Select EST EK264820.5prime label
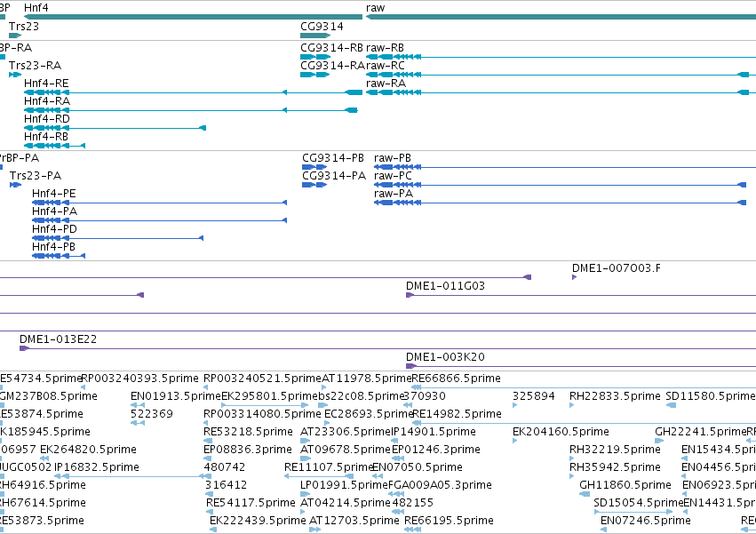 (88, 450)
